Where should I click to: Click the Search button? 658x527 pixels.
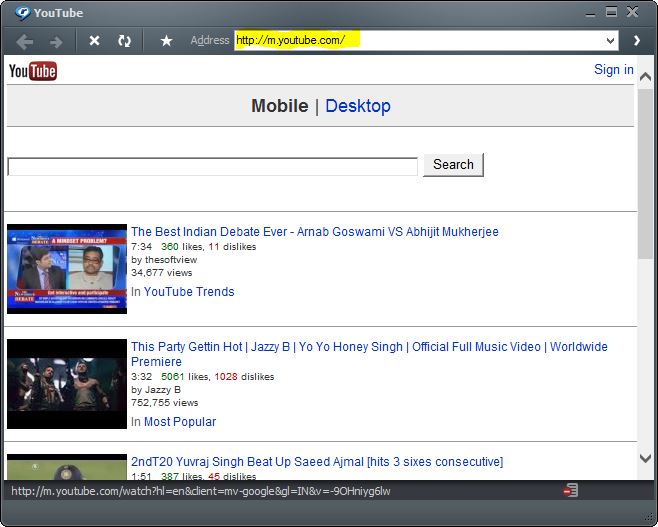click(x=453, y=165)
